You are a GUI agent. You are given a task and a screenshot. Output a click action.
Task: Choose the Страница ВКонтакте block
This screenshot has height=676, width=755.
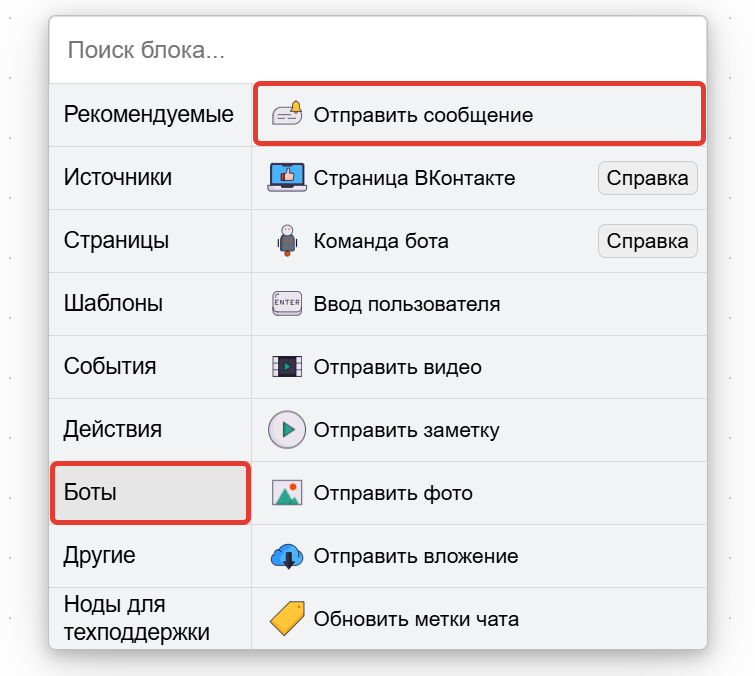point(479,178)
